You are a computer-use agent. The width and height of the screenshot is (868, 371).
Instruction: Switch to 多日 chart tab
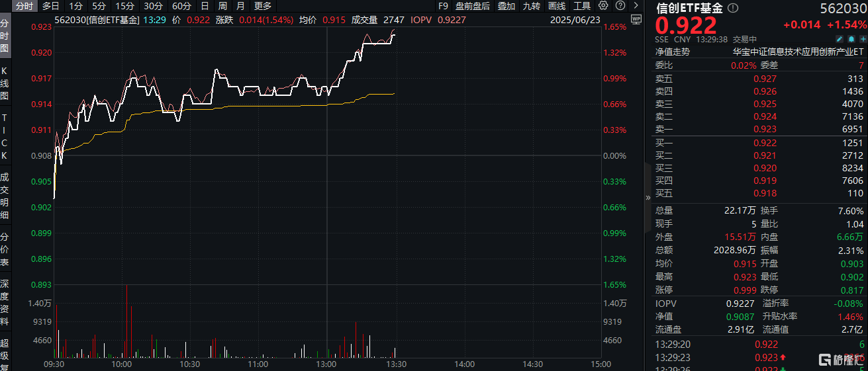tap(50, 6)
